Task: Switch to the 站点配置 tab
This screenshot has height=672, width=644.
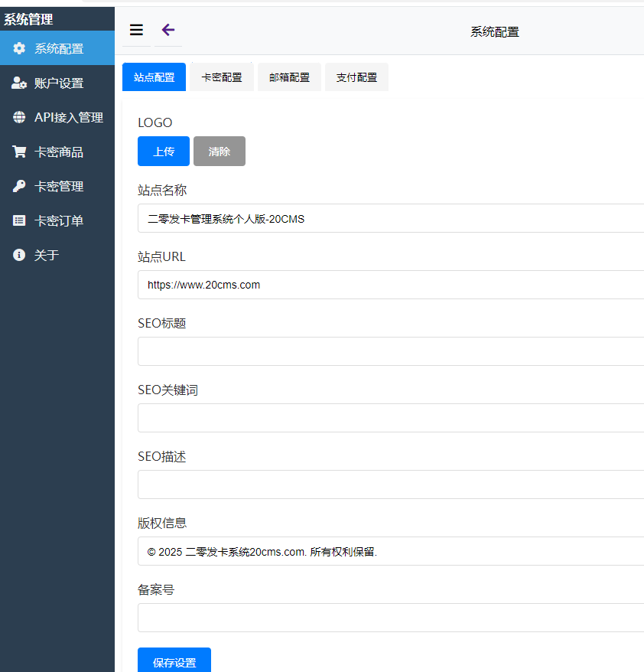Action: tap(154, 77)
